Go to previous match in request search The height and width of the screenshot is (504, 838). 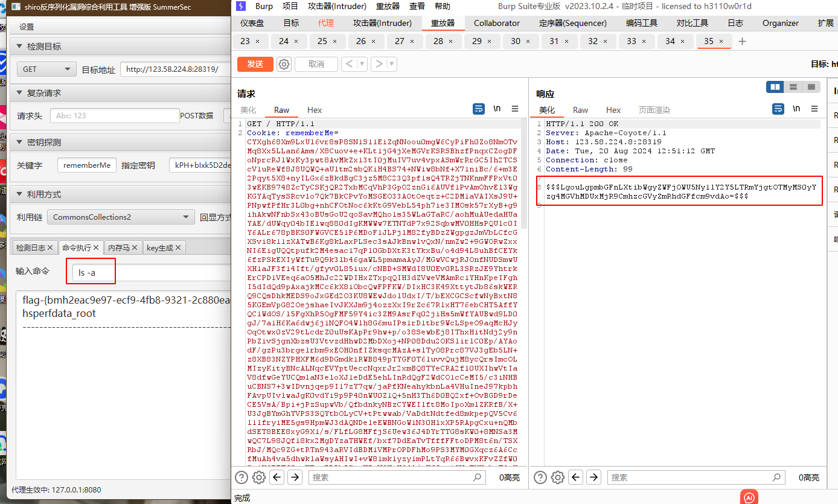(277, 477)
